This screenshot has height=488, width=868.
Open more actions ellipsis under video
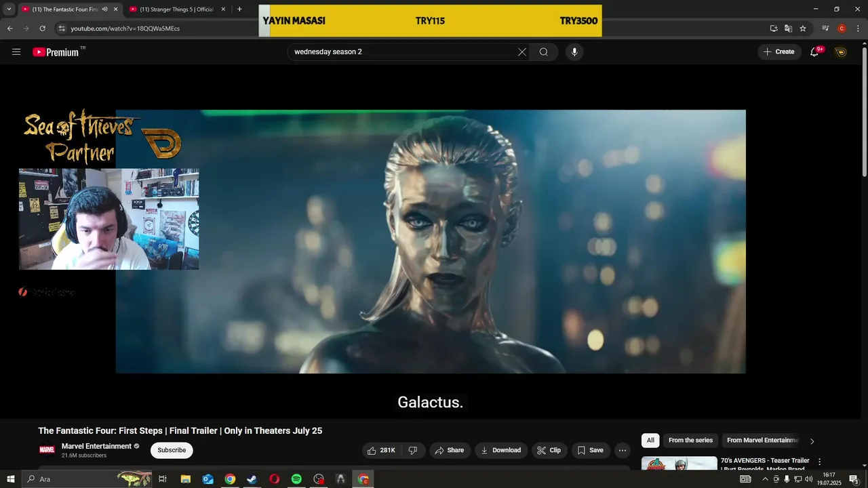pyautogui.click(x=623, y=450)
